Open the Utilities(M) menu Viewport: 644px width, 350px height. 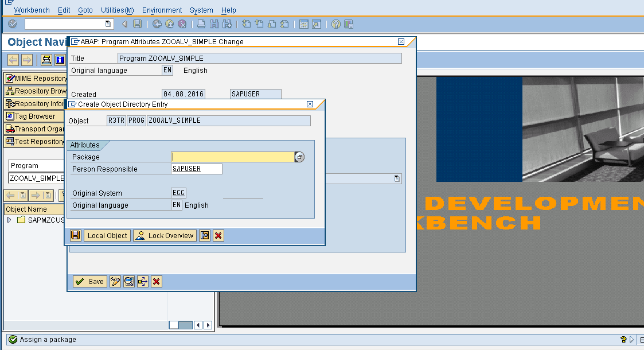tap(117, 10)
